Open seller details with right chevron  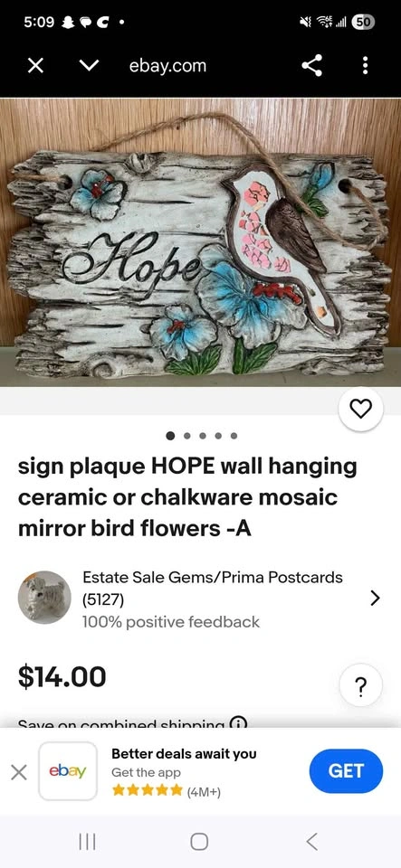click(375, 598)
